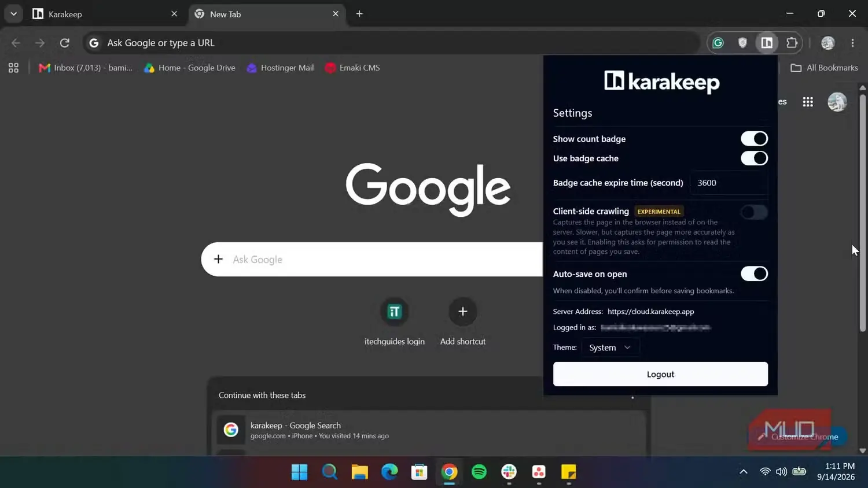Open Slack from taskbar
Viewport: 868px width, 488px height.
[x=509, y=472]
